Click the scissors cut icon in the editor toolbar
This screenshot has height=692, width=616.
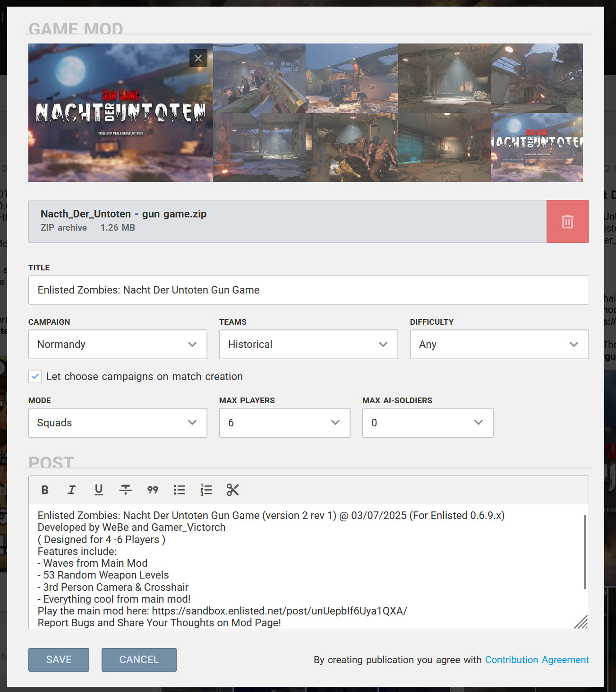coord(233,490)
